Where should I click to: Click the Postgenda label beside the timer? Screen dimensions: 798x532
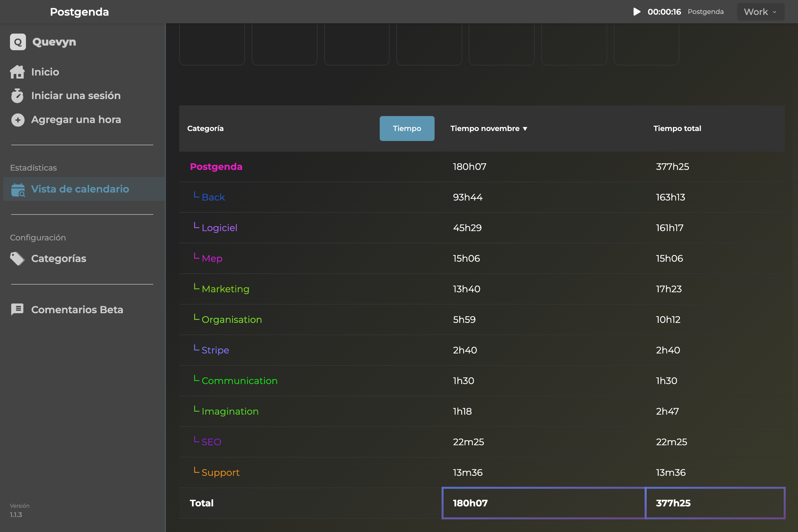[x=706, y=12]
